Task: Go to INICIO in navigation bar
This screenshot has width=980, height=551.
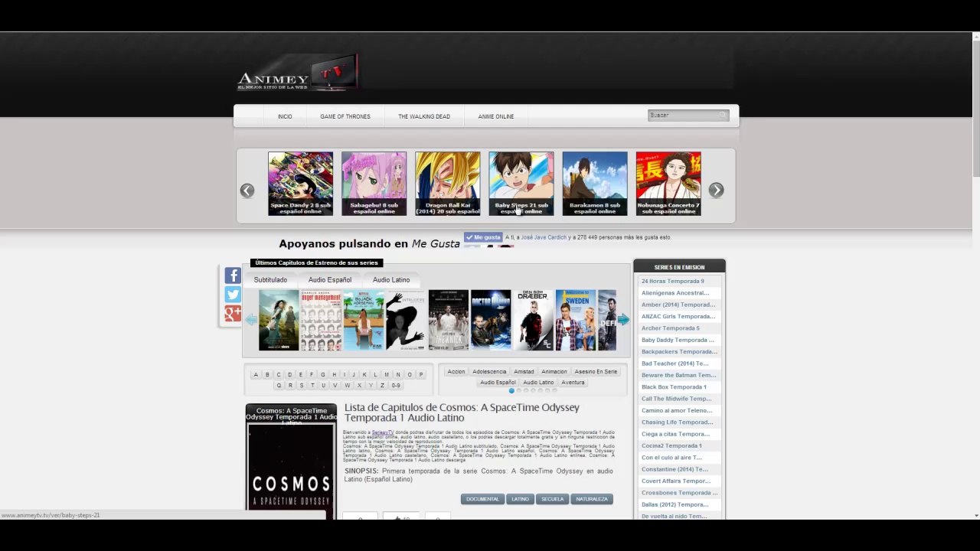Action: click(285, 116)
